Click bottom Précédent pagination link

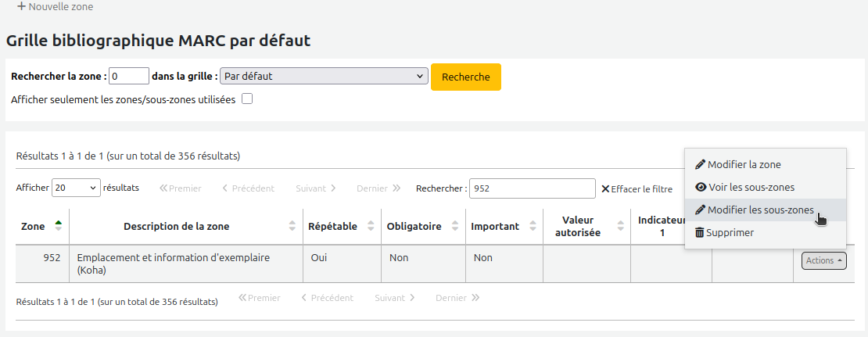coord(327,298)
